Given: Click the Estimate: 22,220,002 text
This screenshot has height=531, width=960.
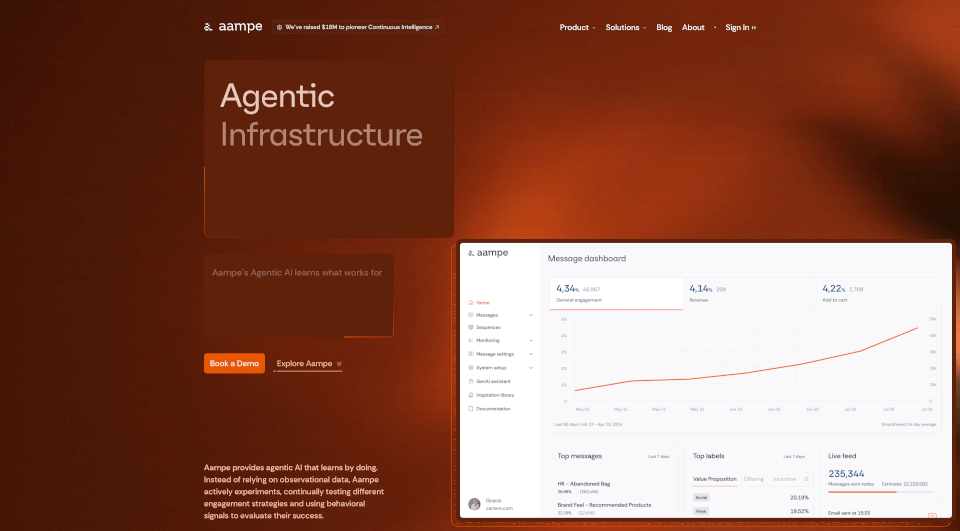Looking at the screenshot, I should click(904, 484).
